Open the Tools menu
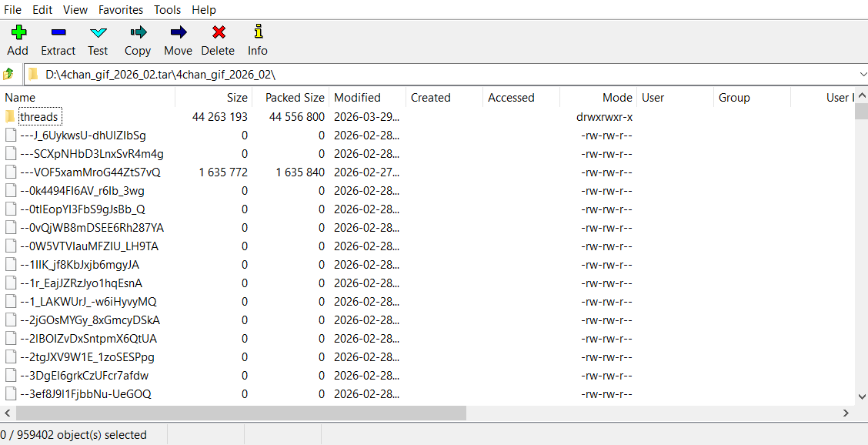The width and height of the screenshot is (868, 445). click(167, 10)
